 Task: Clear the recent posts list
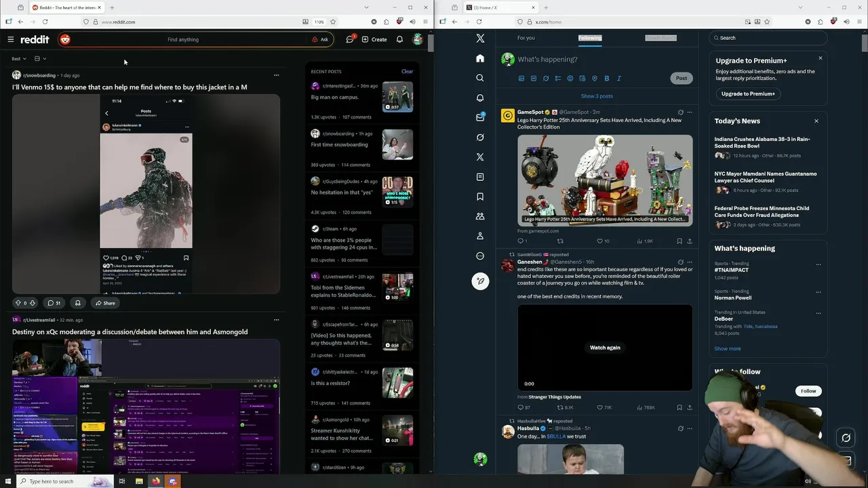pyautogui.click(x=407, y=71)
